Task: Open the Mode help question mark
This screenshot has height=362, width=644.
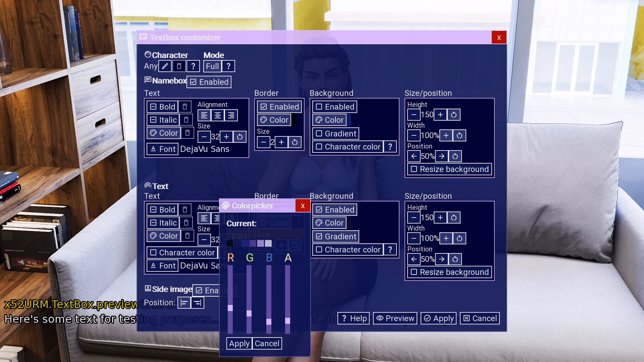Action: click(228, 66)
